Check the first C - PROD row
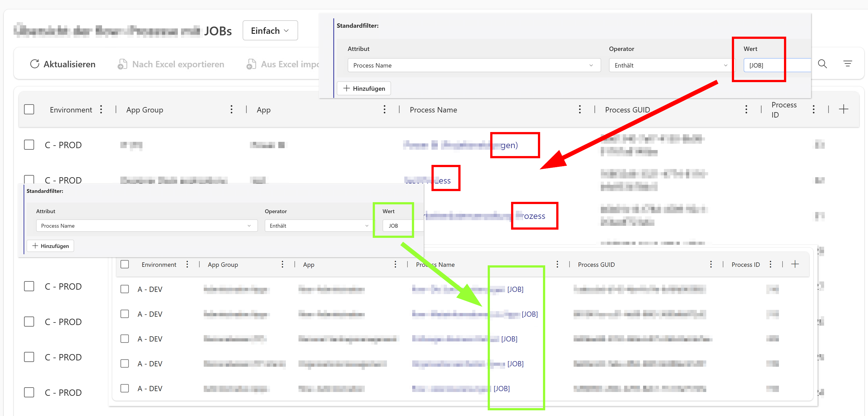 29,145
